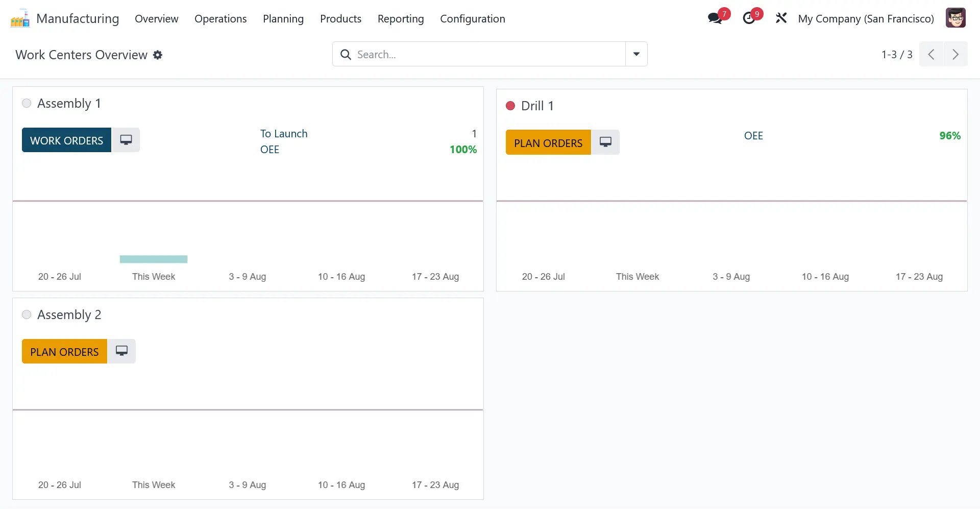
Task: Click Assembly 1 This Week chart bar
Action: pos(154,259)
